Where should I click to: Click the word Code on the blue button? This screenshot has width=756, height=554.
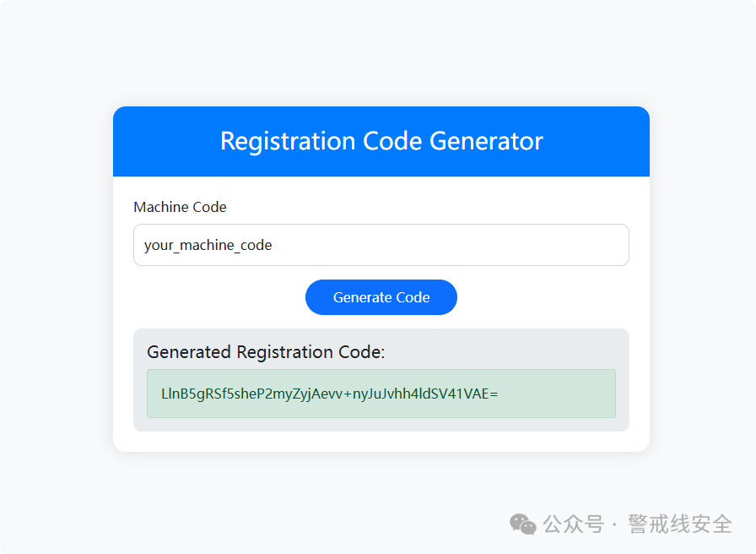click(x=413, y=297)
